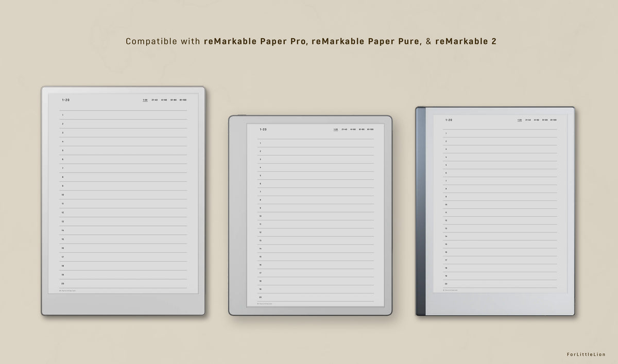Open ForLittleLion footer link on right tablet
The image size is (618, 364).
(x=451, y=290)
